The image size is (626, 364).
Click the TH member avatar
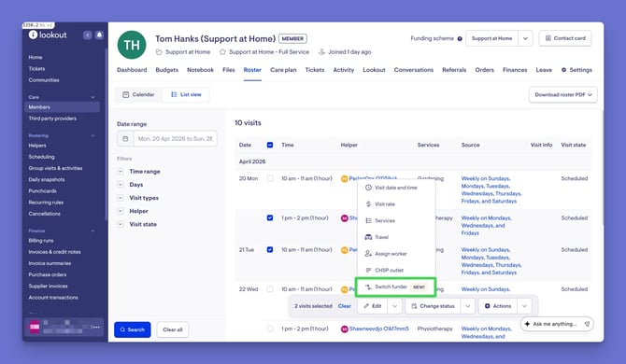coord(132,45)
